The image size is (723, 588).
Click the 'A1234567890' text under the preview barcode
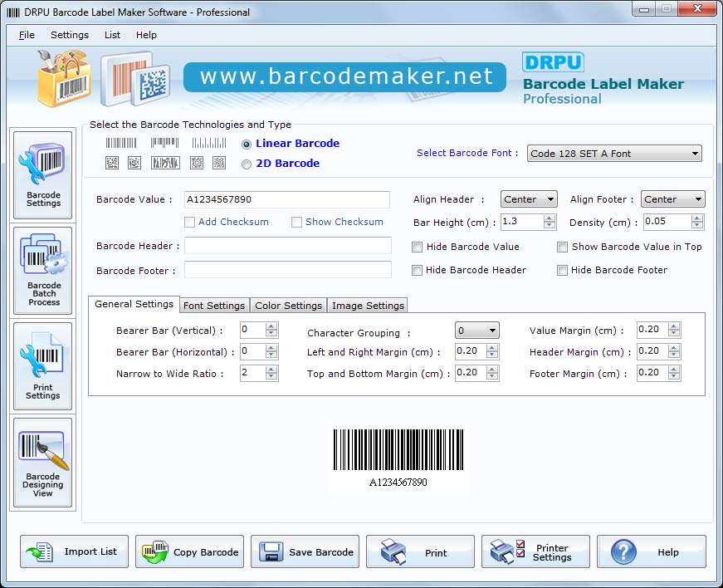click(398, 483)
